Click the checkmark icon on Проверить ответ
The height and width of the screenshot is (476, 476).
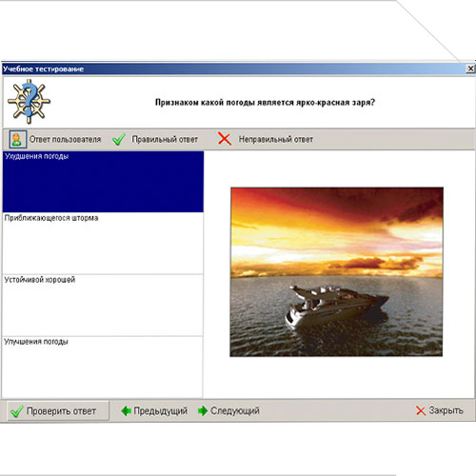tap(17, 411)
